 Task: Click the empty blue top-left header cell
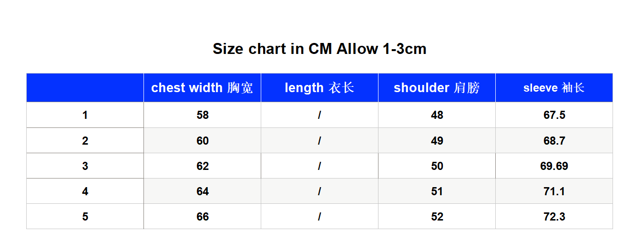tap(85, 88)
